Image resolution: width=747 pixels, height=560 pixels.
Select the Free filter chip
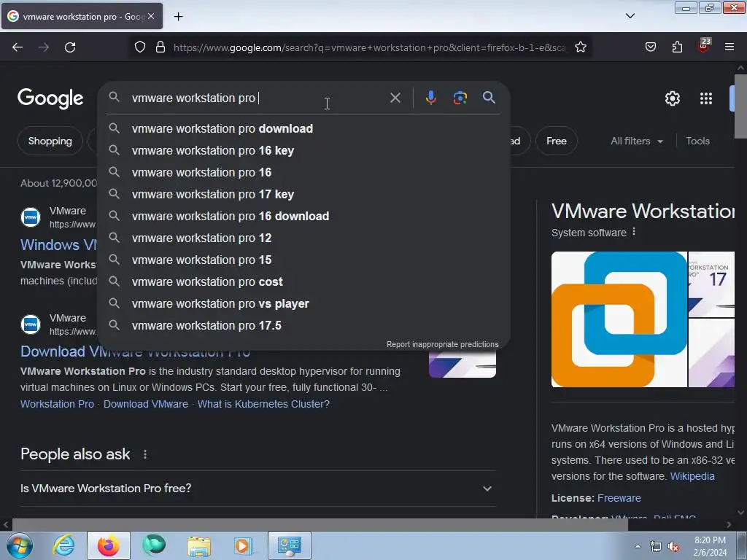click(x=557, y=141)
